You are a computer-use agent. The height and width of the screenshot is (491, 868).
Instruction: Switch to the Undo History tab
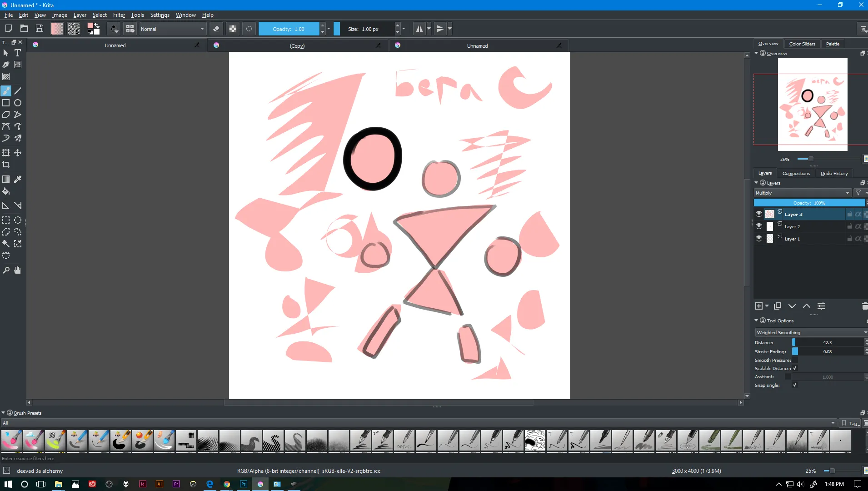pyautogui.click(x=835, y=173)
